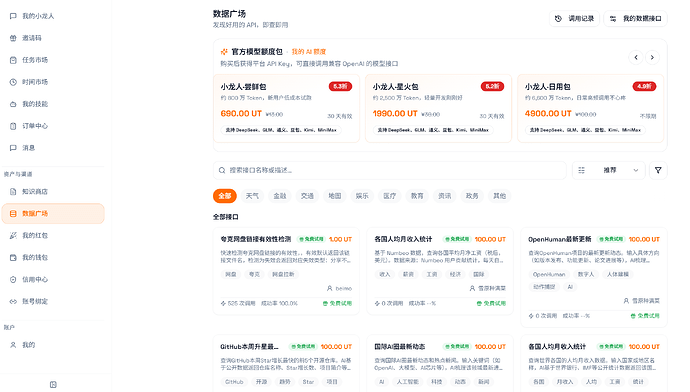The width and height of the screenshot is (690, 392).
Task: Click the 月收入 tag
Action: coord(565,381)
